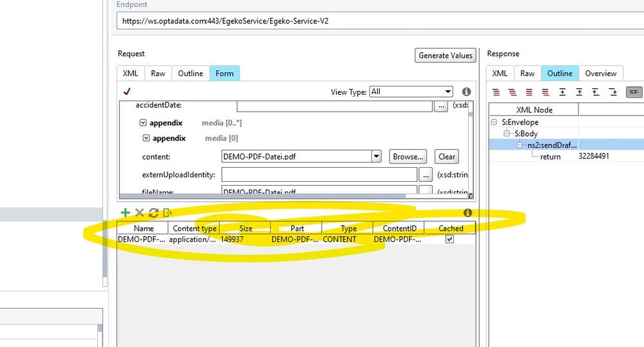This screenshot has width=644, height=347.
Task: Add a new attachment with green plus icon
Action: pos(125,213)
